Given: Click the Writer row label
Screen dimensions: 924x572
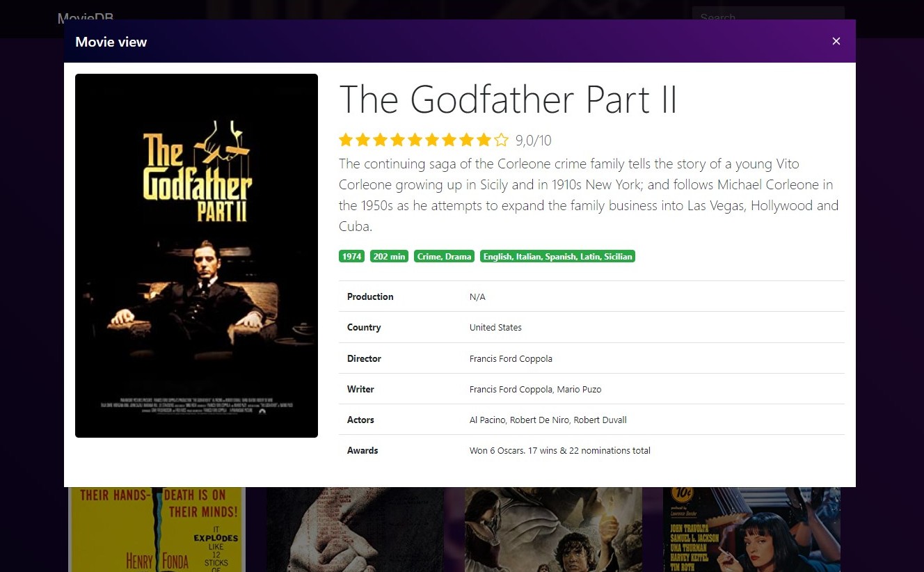Looking at the screenshot, I should (x=360, y=389).
